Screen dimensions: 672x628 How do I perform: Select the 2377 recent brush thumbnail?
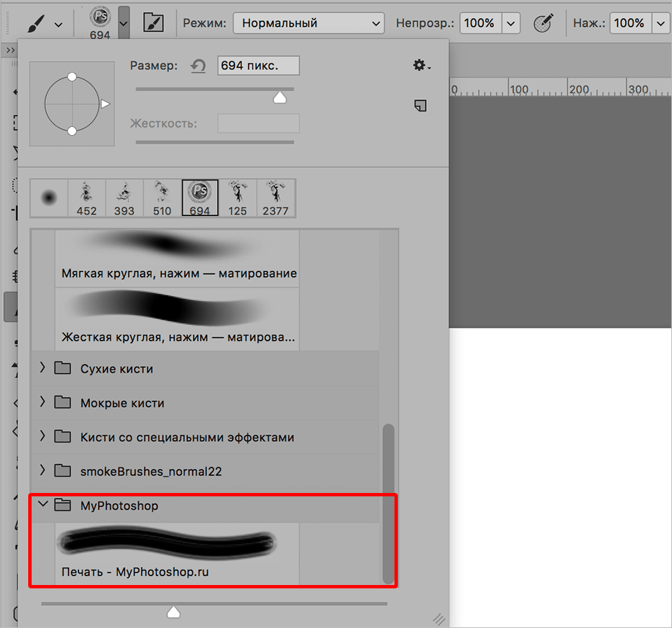pyautogui.click(x=276, y=198)
